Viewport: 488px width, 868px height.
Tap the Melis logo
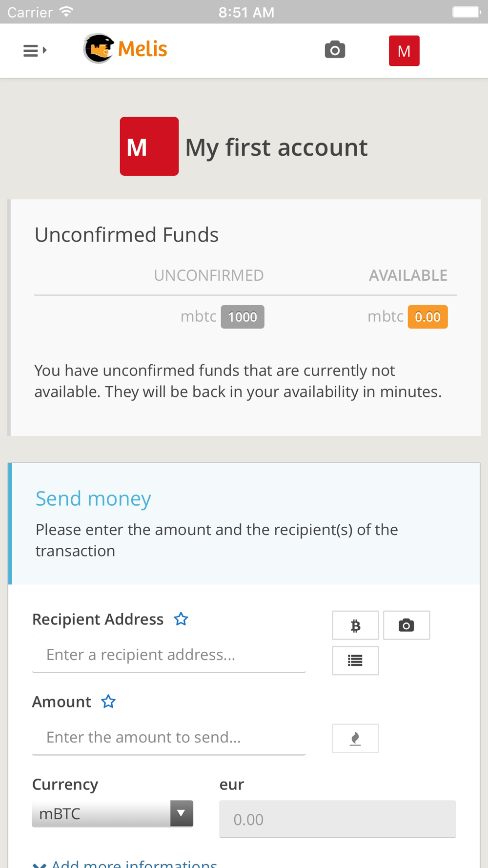(125, 49)
